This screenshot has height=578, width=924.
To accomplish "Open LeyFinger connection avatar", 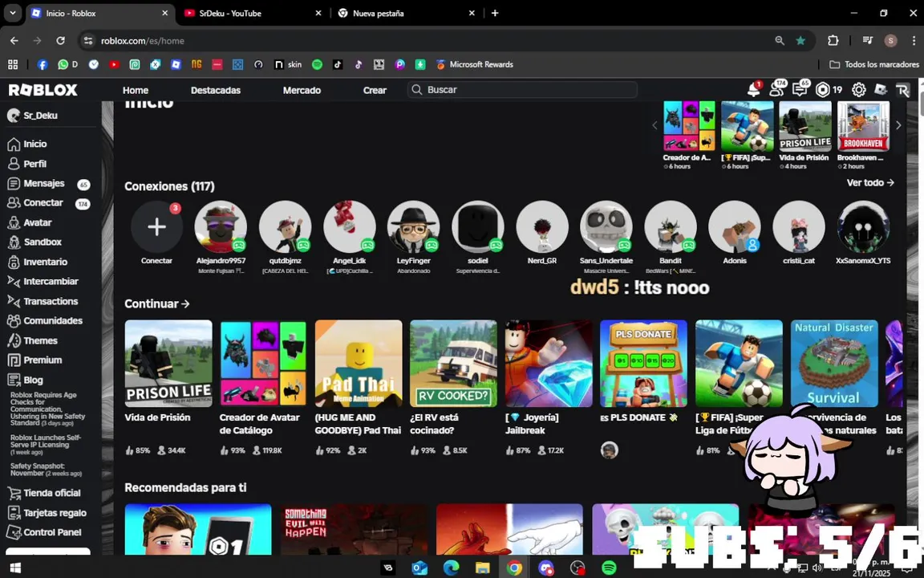I will [414, 226].
